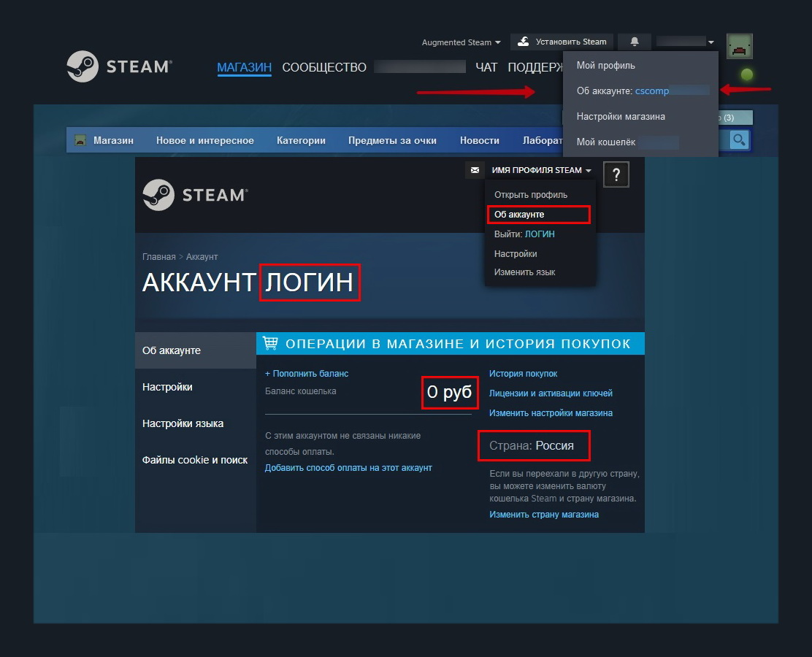Select Файлы cookie и поиск sidebar item

(x=196, y=460)
